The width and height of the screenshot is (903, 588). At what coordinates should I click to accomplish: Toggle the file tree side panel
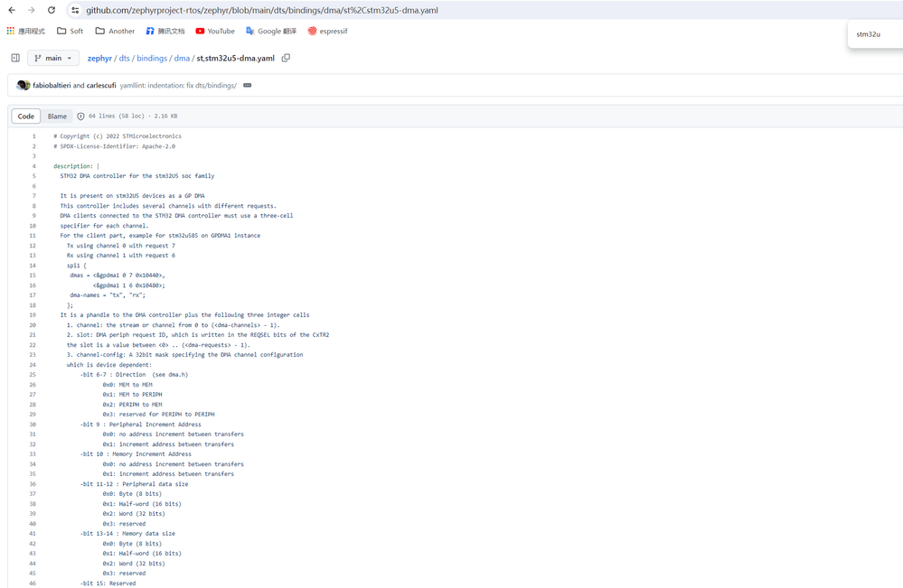coord(14,57)
